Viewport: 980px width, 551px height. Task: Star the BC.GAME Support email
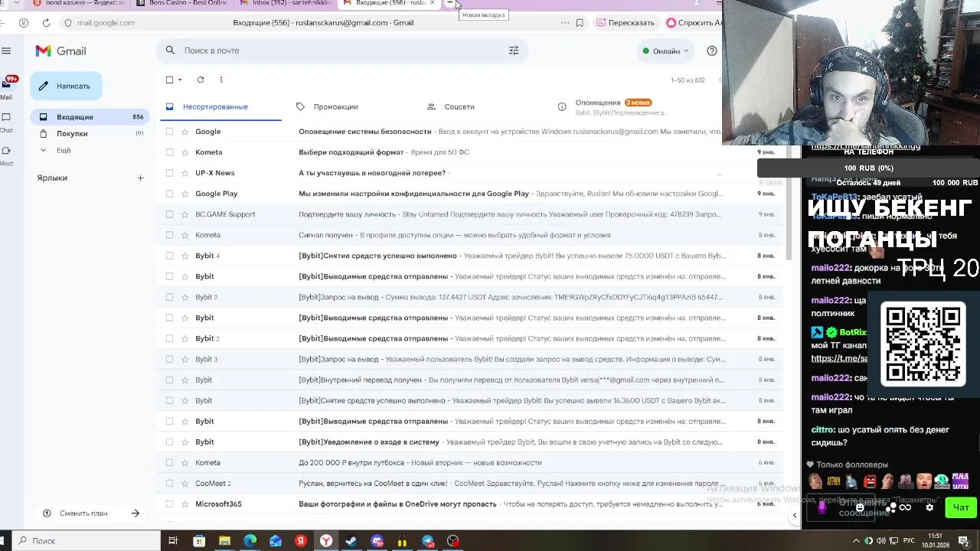pyautogui.click(x=185, y=214)
